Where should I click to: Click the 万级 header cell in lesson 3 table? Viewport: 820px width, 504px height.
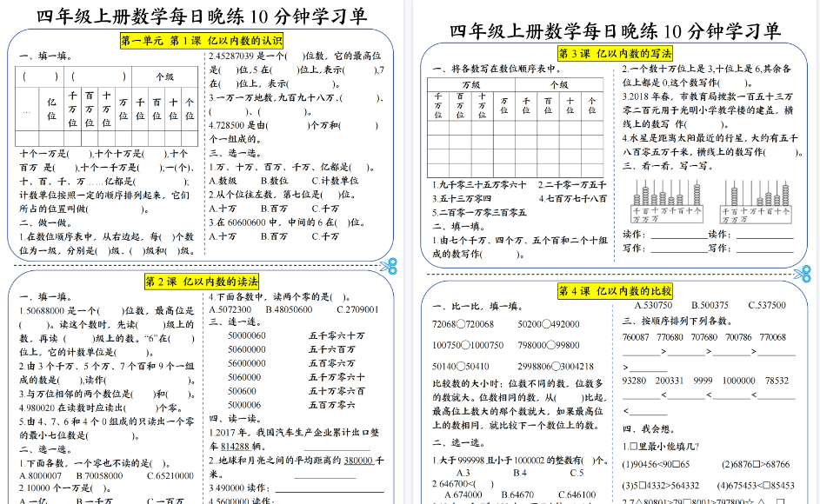coord(470,87)
